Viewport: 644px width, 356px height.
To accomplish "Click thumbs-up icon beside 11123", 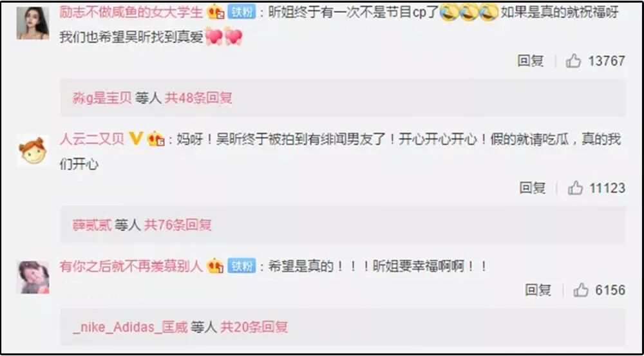I will [575, 188].
